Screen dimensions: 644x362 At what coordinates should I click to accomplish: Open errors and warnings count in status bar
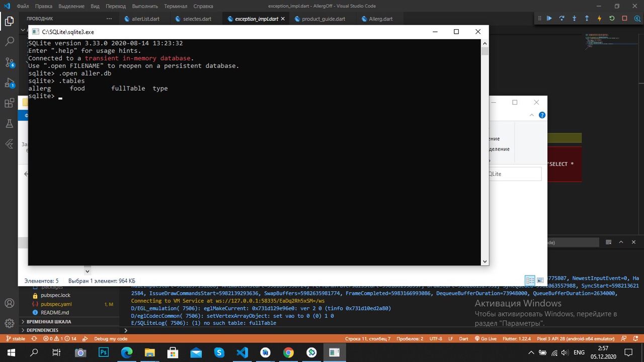point(60,339)
